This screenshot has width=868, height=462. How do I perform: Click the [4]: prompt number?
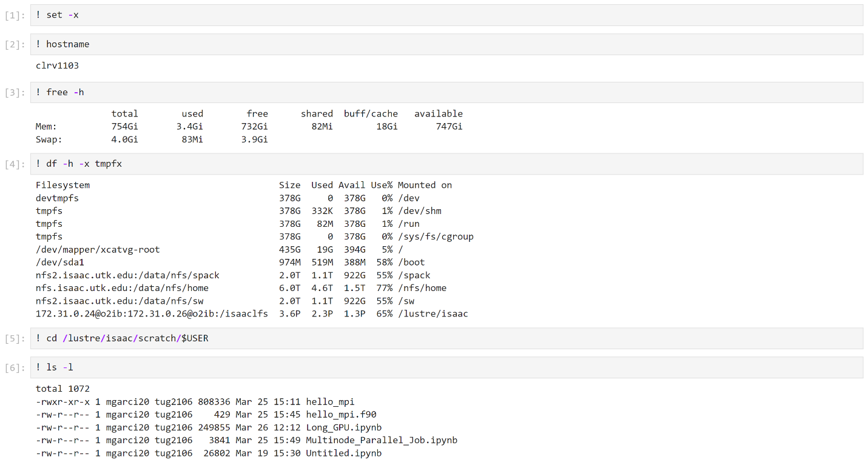(x=15, y=164)
